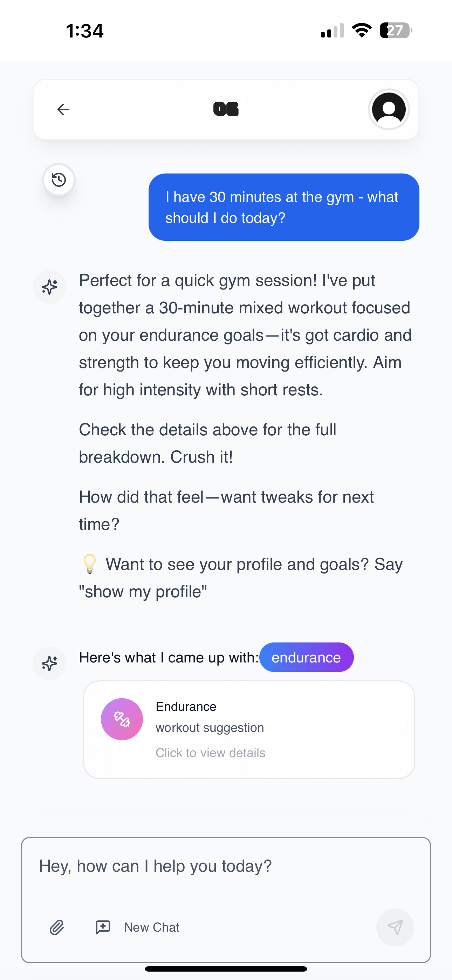452x980 pixels.
Task: Tap the new chat plus-bubble icon
Action: click(103, 927)
